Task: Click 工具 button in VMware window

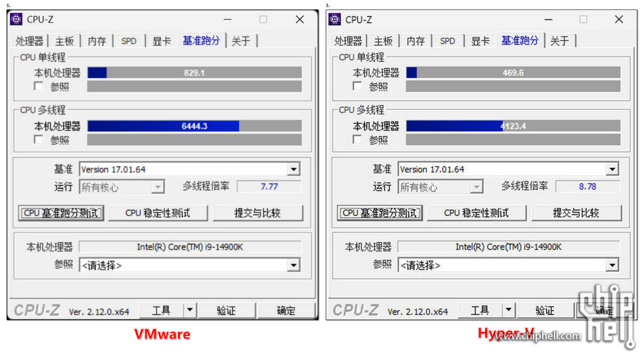Action: [x=162, y=310]
